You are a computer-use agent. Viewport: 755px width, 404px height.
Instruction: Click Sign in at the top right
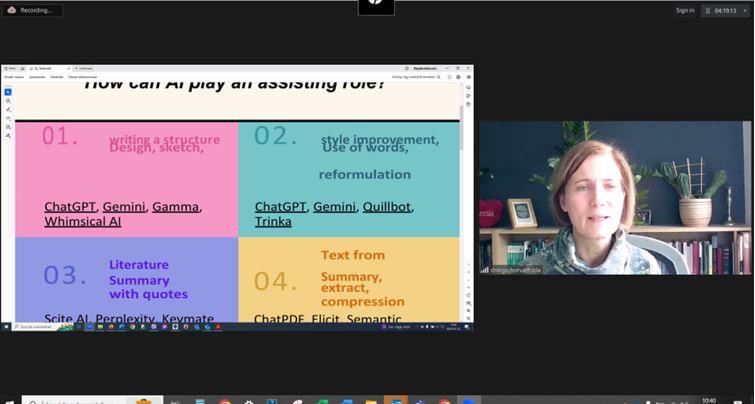click(684, 10)
